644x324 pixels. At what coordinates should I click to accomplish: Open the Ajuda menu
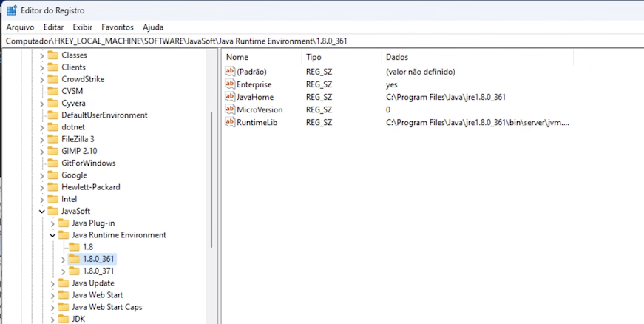coord(153,27)
